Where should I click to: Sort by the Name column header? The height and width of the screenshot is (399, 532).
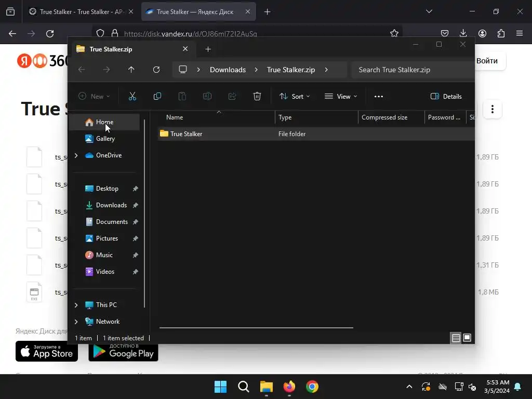click(x=217, y=117)
